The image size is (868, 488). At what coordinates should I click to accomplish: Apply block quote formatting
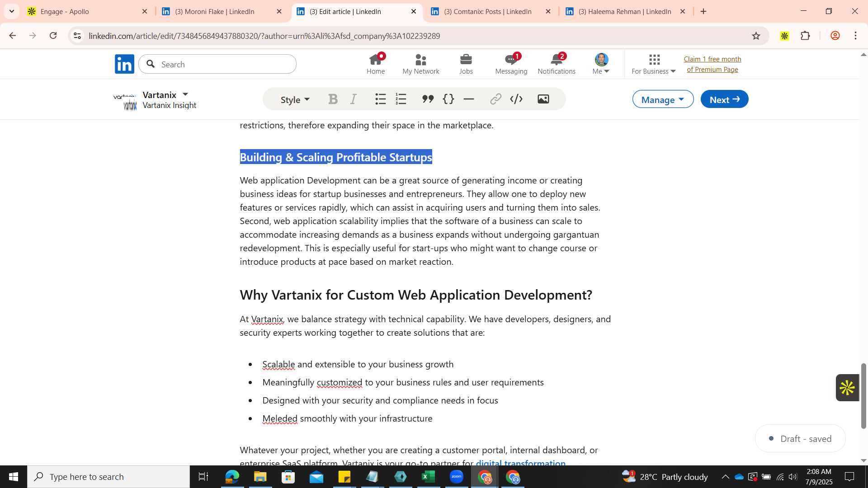point(428,99)
